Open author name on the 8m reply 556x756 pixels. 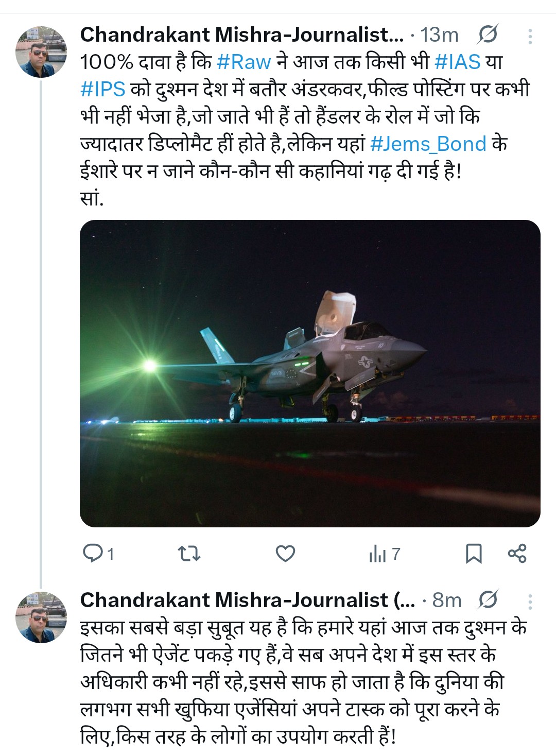pos(247,600)
